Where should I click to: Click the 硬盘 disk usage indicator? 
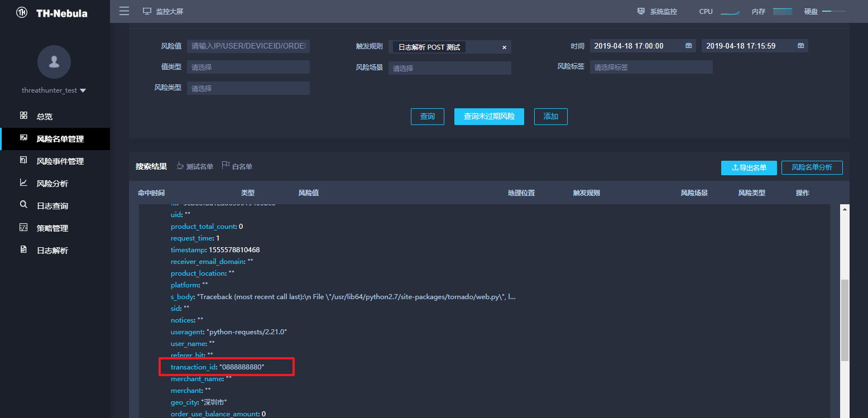[x=834, y=11]
